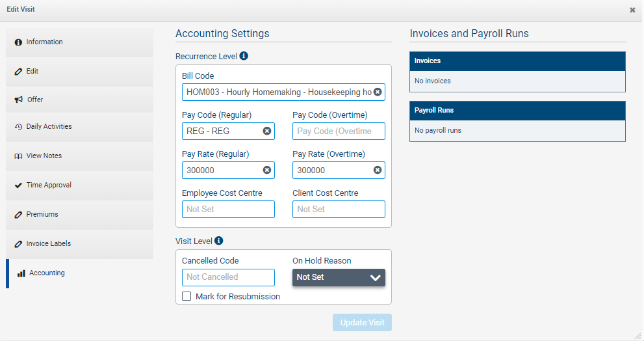644x341 pixels.
Task: Click the Client Cost Centre field
Action: coord(339,209)
